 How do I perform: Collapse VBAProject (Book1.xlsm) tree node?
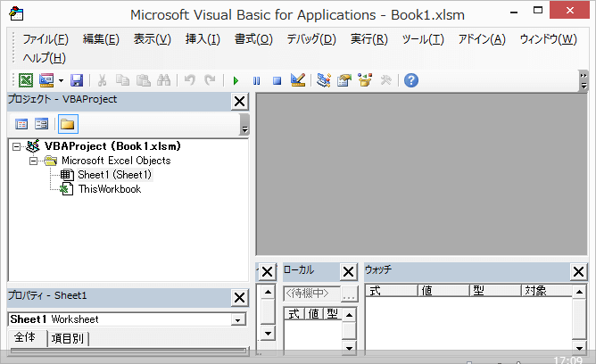pyautogui.click(x=16, y=146)
